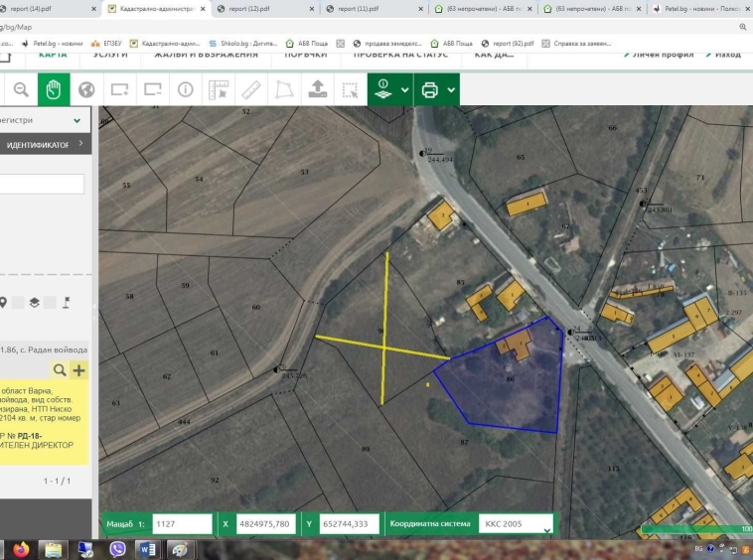Click the scale input field
753x560 pixels.
coord(182,523)
